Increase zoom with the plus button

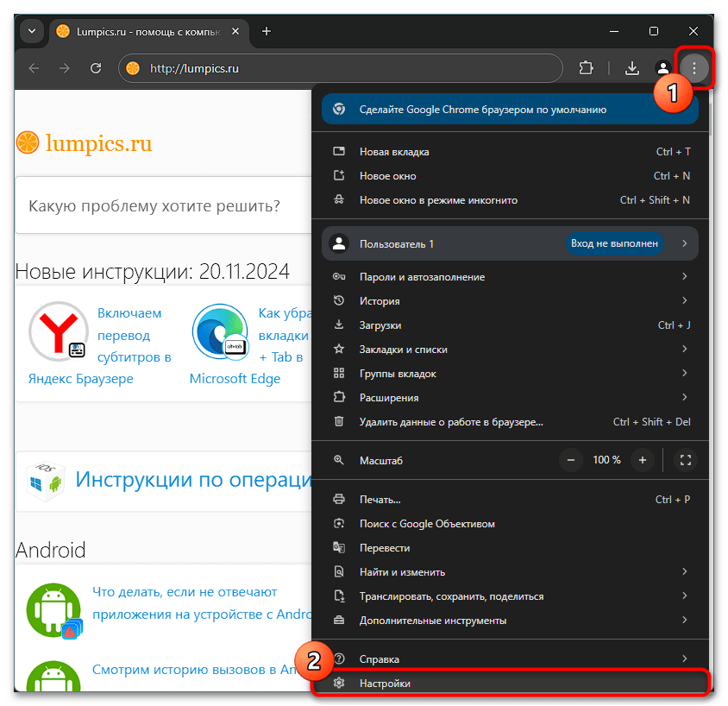[x=643, y=460]
